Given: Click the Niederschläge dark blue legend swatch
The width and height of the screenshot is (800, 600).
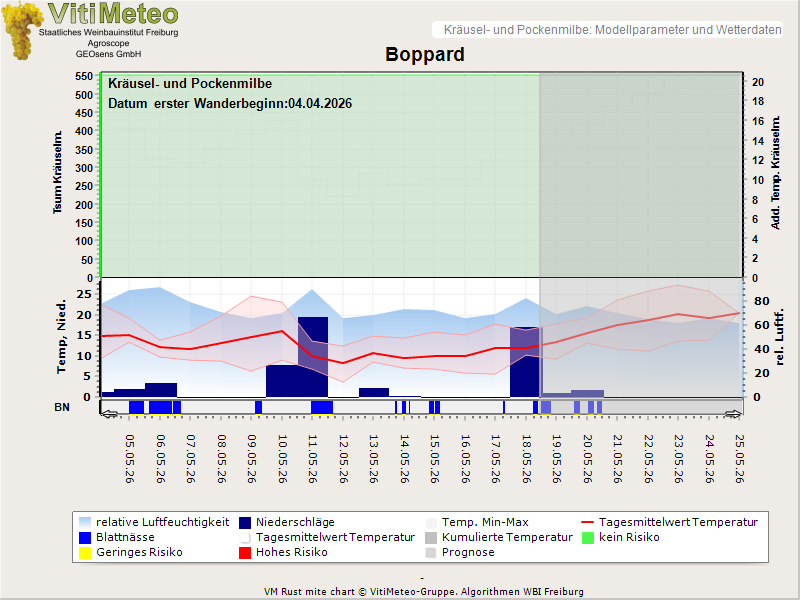Looking at the screenshot, I should click(x=245, y=522).
